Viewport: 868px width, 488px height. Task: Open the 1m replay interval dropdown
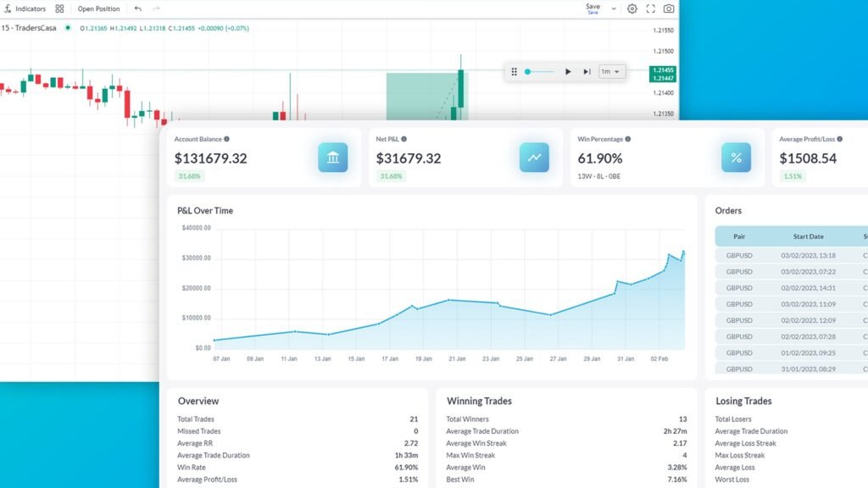point(611,72)
